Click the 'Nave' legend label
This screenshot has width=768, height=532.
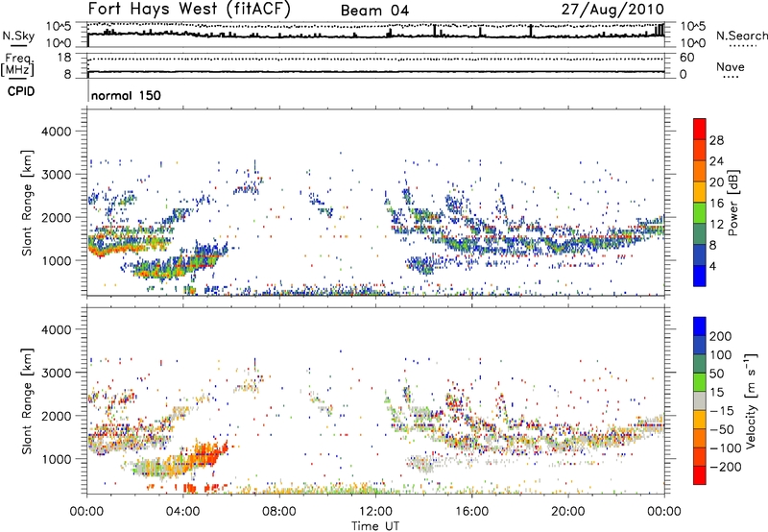[731, 67]
